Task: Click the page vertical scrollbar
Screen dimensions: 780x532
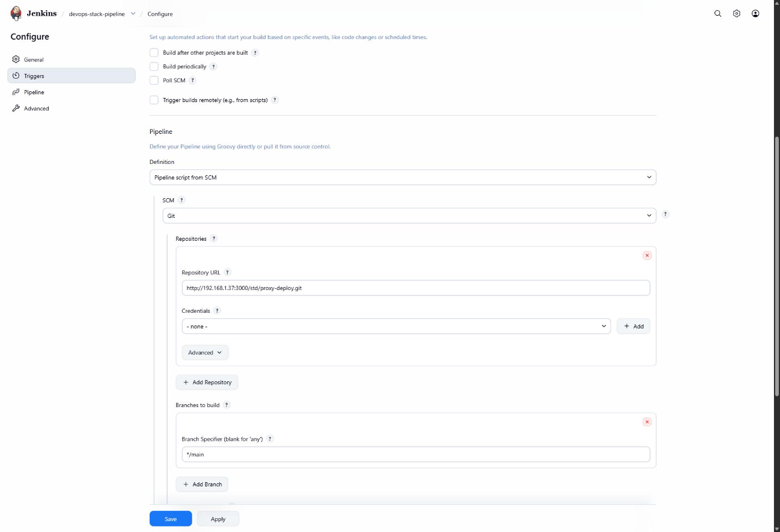Action: pos(776,266)
